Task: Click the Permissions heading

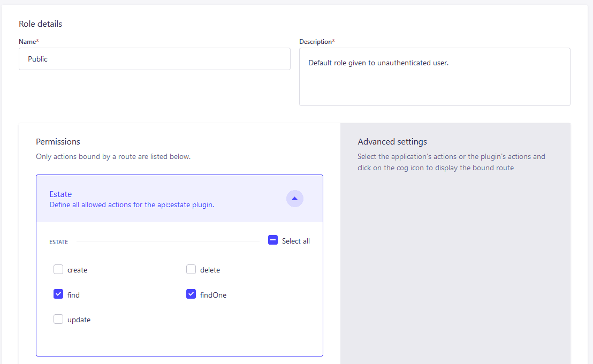Action: (58, 141)
